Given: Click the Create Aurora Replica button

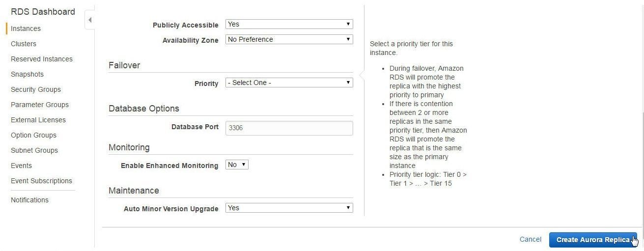Looking at the screenshot, I should (593, 240).
